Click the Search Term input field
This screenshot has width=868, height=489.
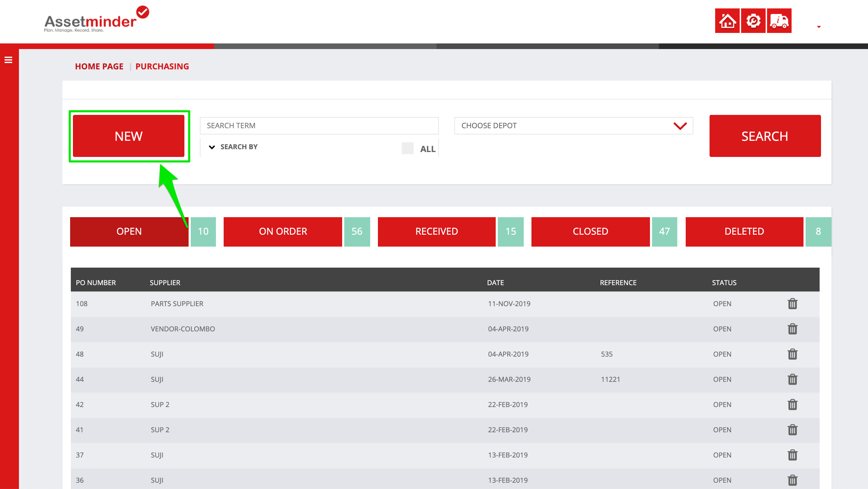319,126
